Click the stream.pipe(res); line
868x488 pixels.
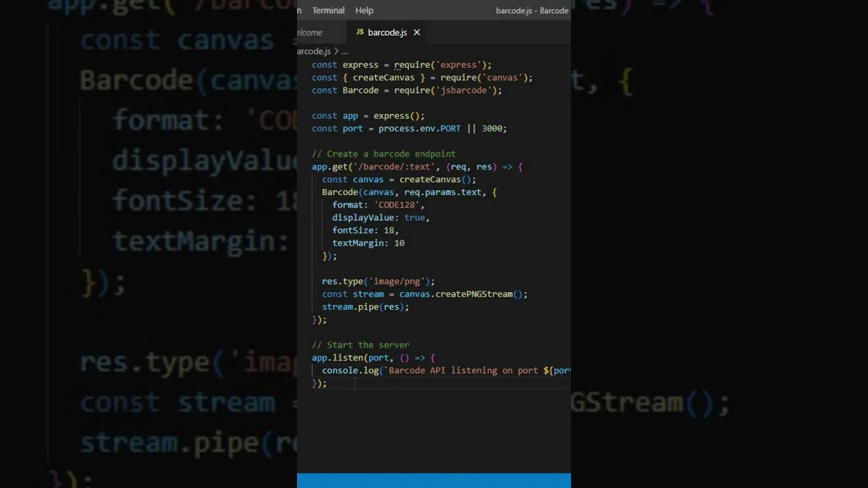coord(366,307)
